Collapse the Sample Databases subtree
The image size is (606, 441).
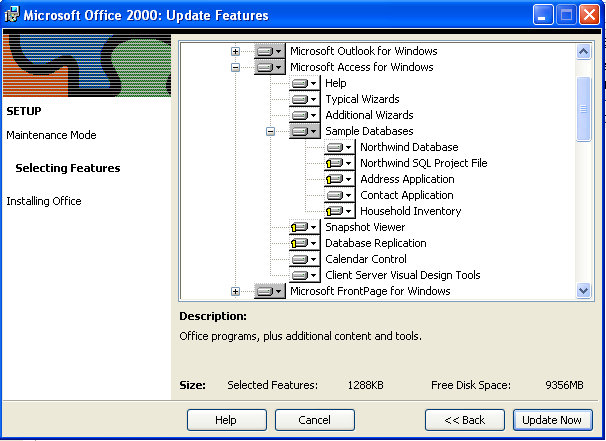click(271, 131)
